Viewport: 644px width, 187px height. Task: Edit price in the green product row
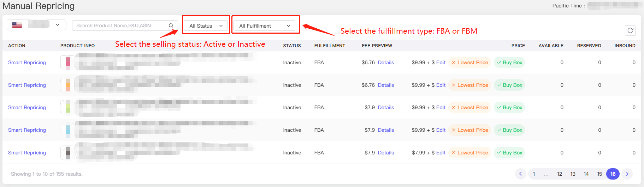click(441, 107)
